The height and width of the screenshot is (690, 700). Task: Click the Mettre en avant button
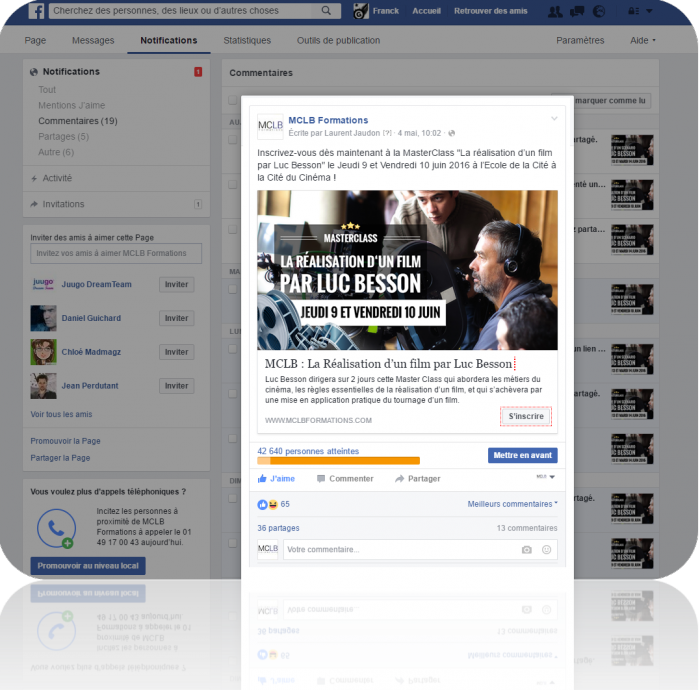pyautogui.click(x=522, y=455)
